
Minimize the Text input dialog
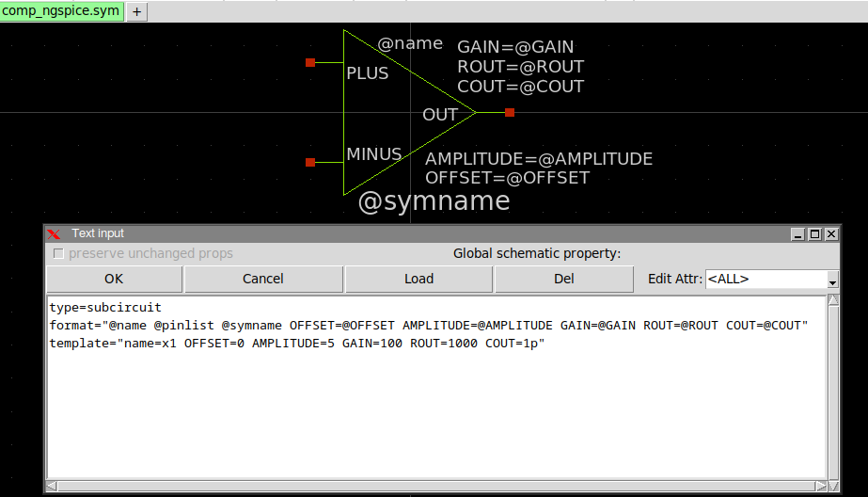798,233
